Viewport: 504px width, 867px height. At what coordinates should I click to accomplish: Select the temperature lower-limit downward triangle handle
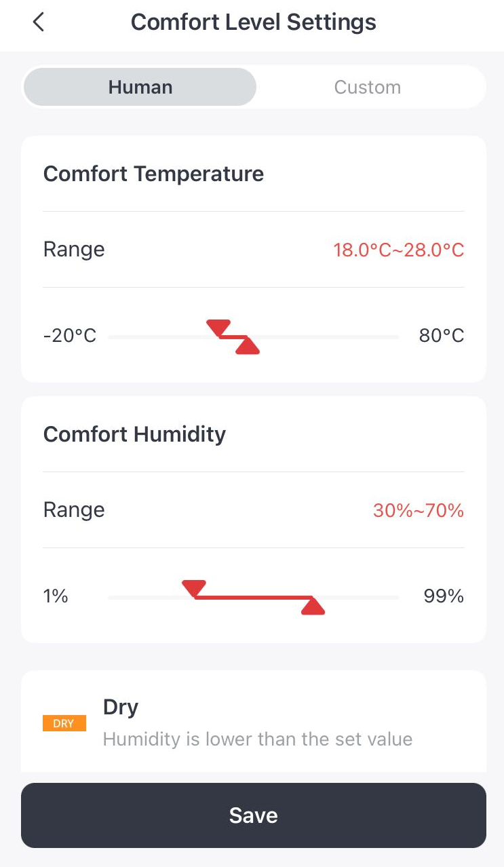coord(219,328)
